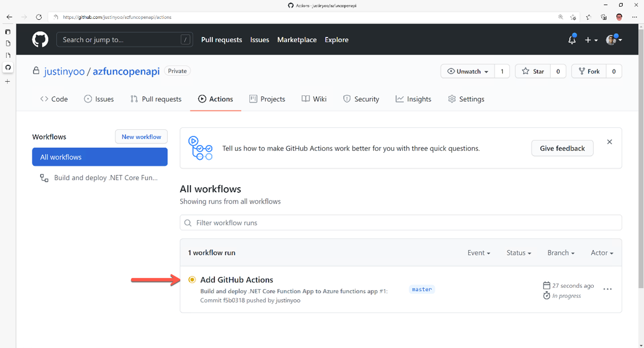Open the Wiki tab
The height and width of the screenshot is (348, 644).
pos(314,99)
